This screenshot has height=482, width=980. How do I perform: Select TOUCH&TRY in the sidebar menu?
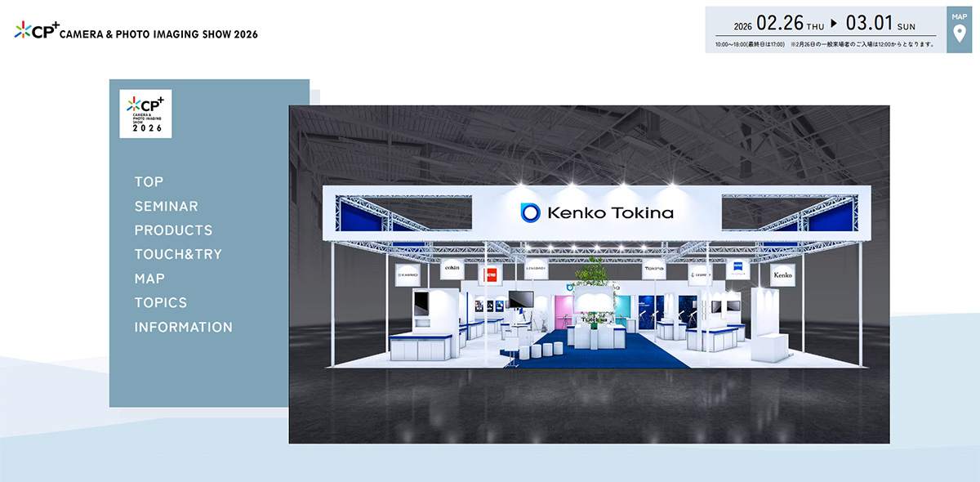click(x=178, y=254)
